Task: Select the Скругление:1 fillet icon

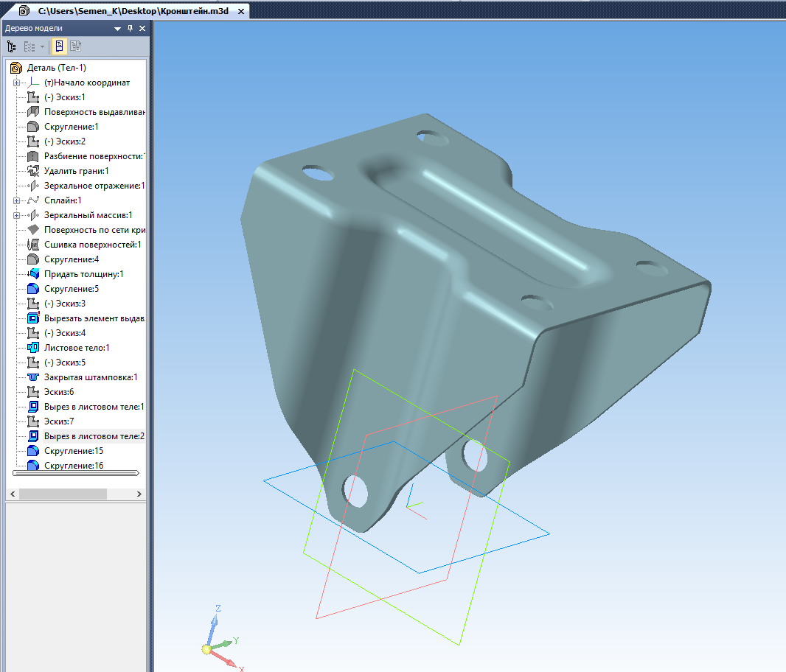Action: (33, 127)
